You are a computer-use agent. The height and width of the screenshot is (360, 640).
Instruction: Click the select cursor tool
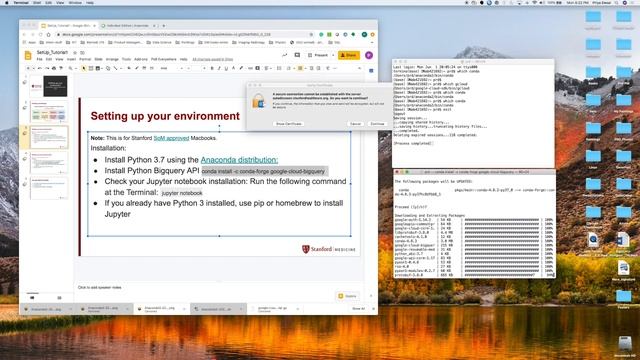[84, 68]
